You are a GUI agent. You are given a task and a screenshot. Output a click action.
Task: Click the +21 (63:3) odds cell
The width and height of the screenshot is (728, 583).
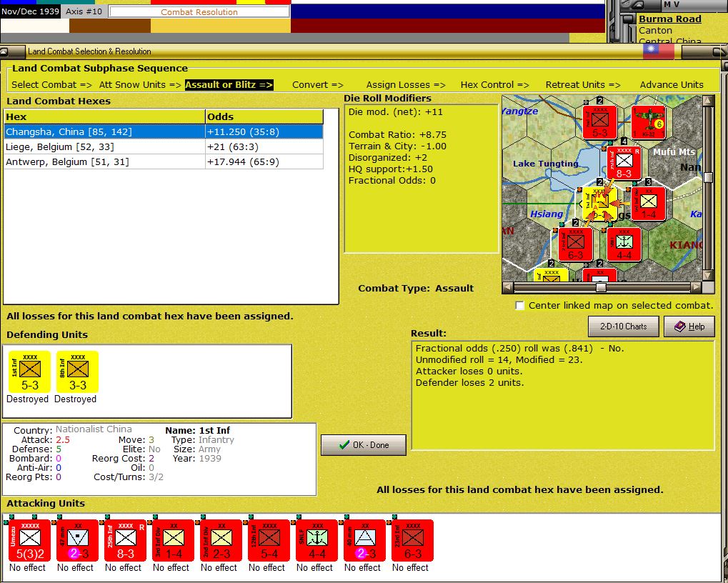[264, 146]
